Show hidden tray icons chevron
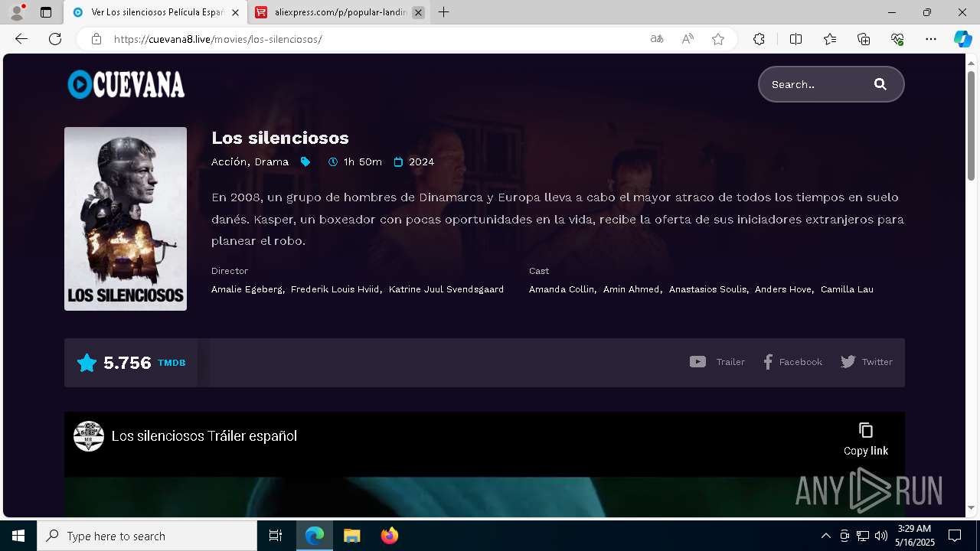 [825, 536]
